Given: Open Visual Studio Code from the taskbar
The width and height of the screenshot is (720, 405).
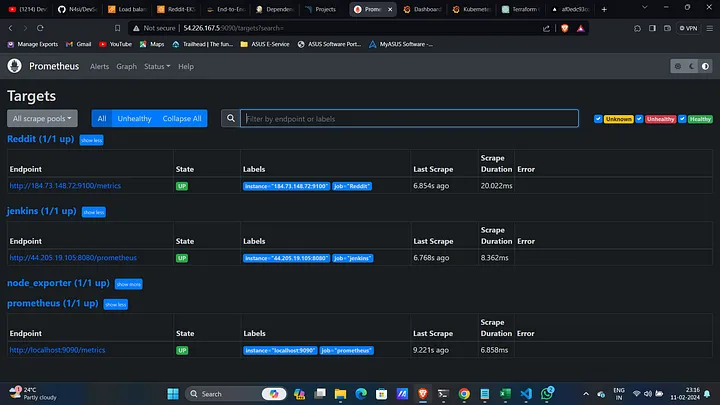Looking at the screenshot, I should click(526, 394).
